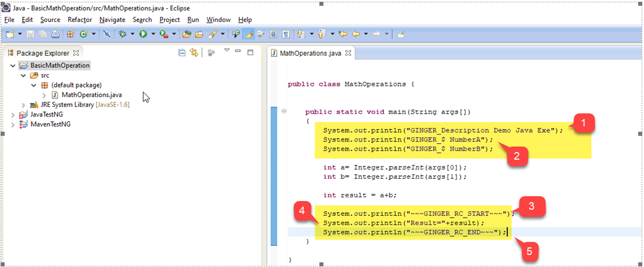Screen dimensions: 644x267
Task: Click the Next Annotation icon
Action: 301,34
